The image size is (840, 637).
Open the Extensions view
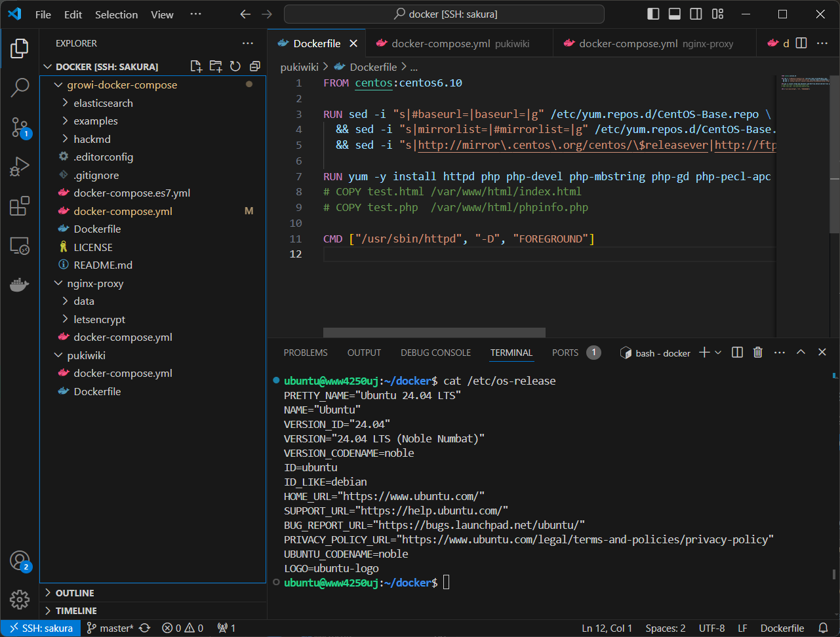tap(20, 206)
